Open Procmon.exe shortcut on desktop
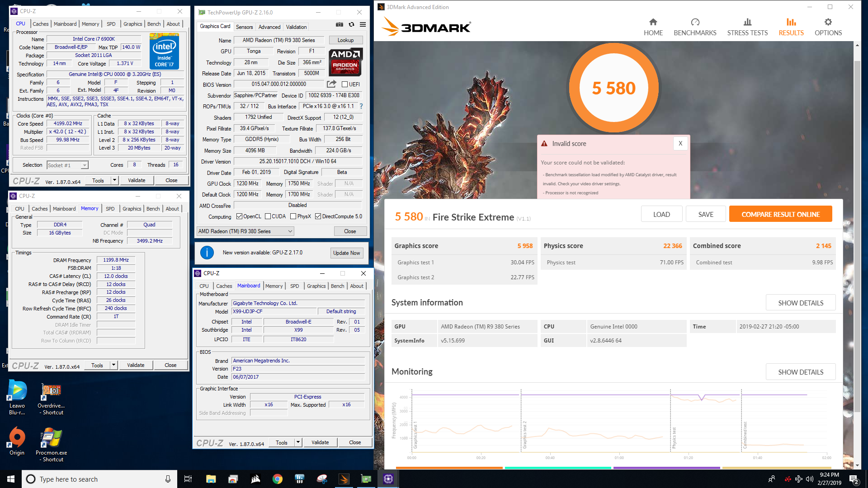This screenshot has height=488, width=868. click(x=51, y=445)
